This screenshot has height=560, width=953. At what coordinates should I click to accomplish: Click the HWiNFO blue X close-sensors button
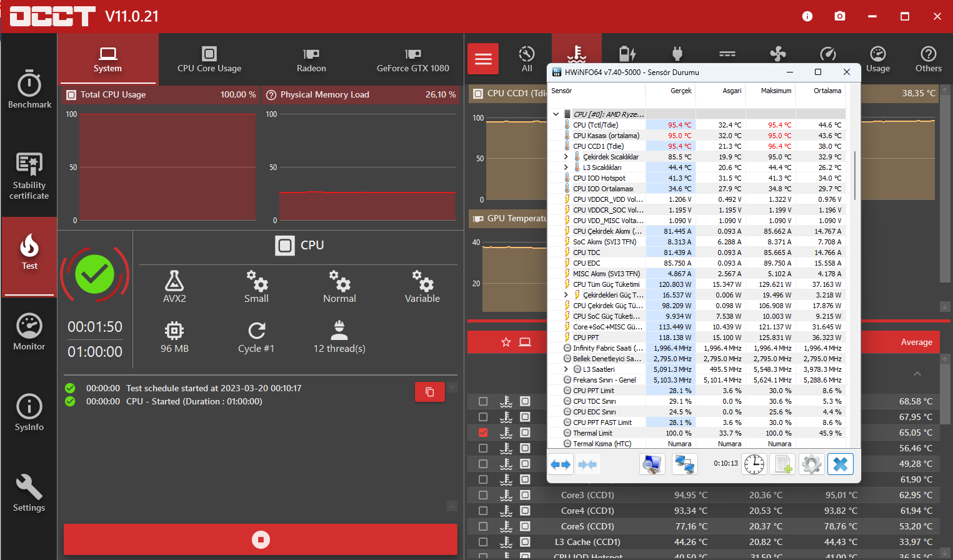tap(841, 464)
